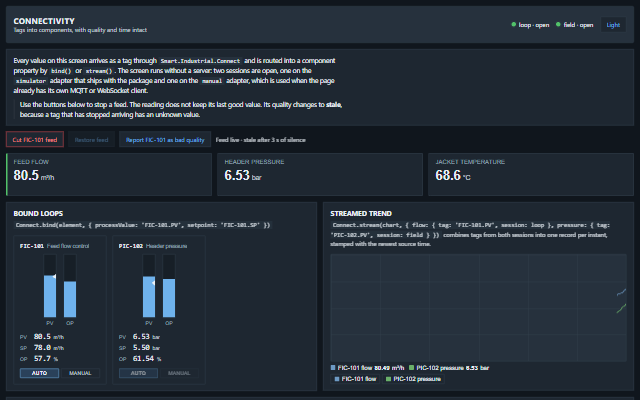
Task: Click the PIC-102 loop title
Action: (x=131, y=246)
